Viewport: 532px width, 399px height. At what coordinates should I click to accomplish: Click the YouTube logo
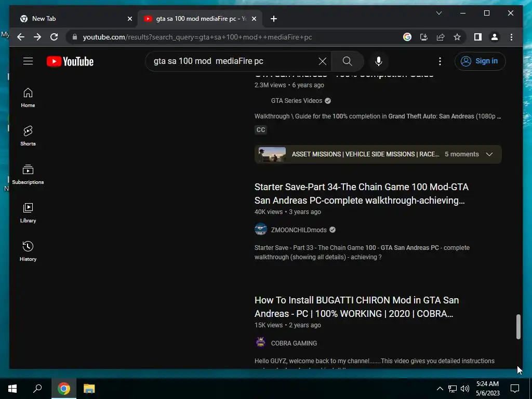70,61
